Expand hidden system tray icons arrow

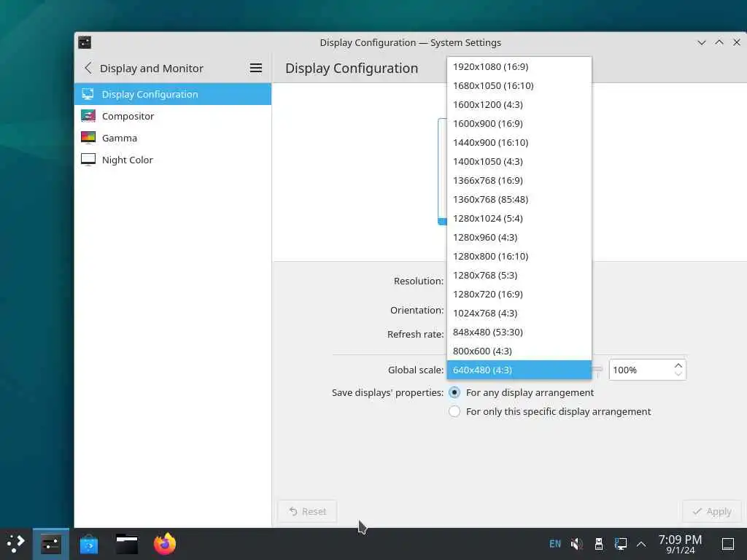(641, 544)
